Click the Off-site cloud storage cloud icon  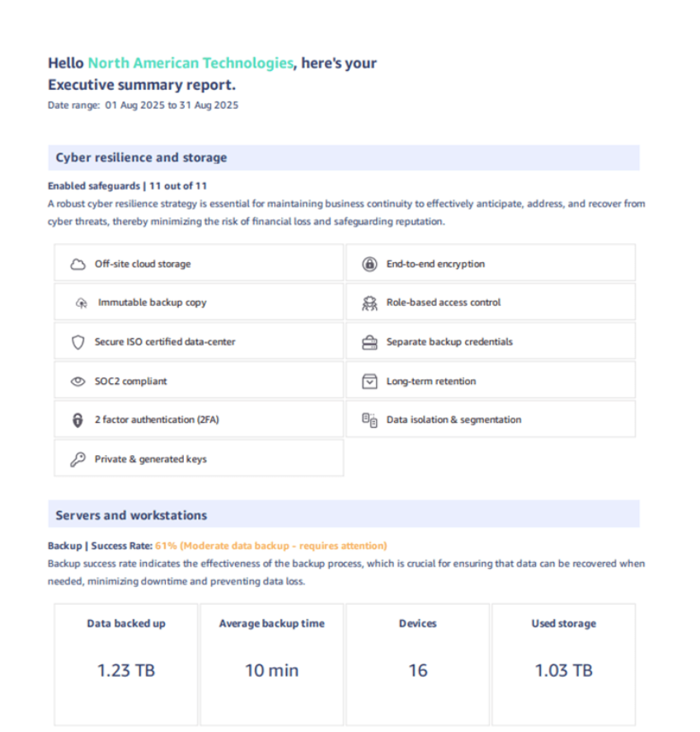pyautogui.click(x=78, y=265)
